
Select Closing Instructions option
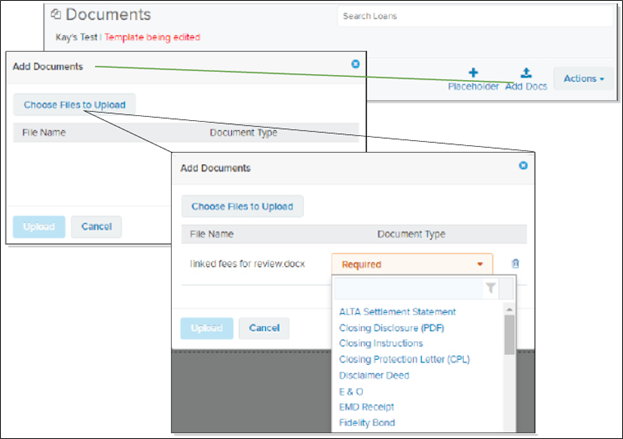click(381, 343)
